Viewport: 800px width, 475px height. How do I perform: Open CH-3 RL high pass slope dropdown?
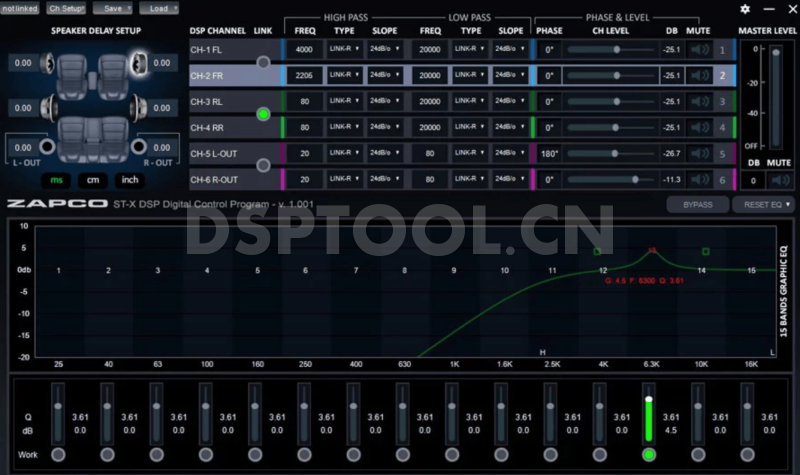click(x=385, y=102)
